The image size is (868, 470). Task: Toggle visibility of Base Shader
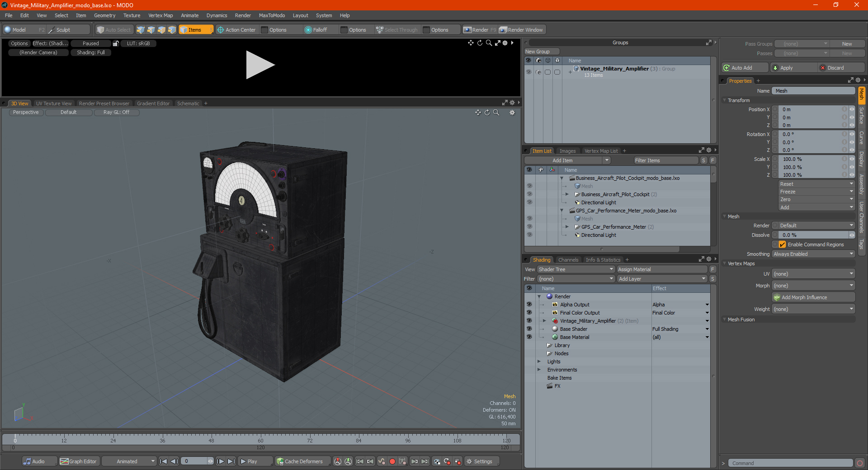click(x=529, y=329)
